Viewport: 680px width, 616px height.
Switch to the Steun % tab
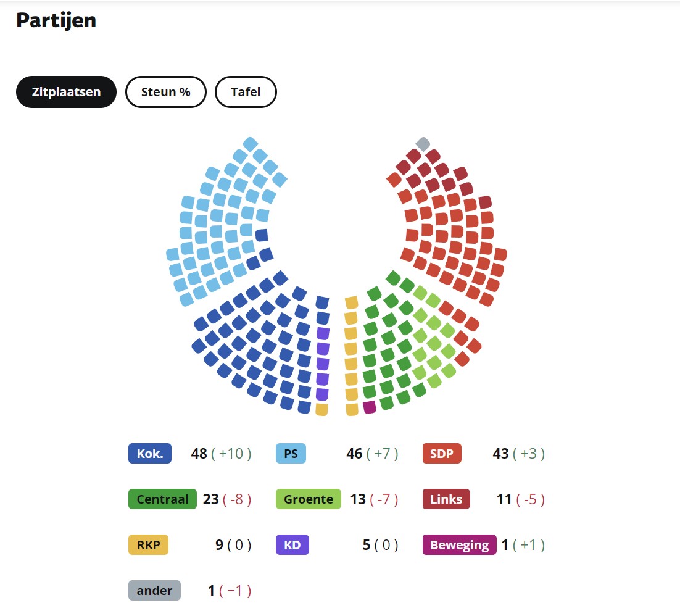[x=165, y=92]
